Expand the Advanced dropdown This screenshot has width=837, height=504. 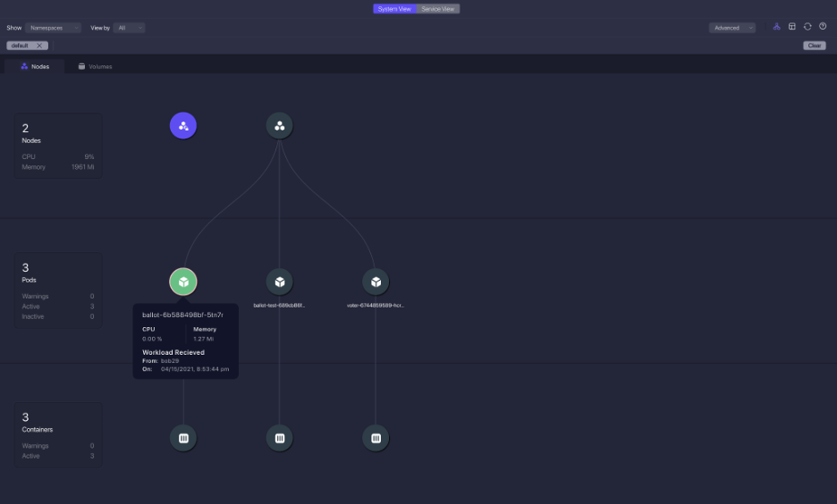731,28
